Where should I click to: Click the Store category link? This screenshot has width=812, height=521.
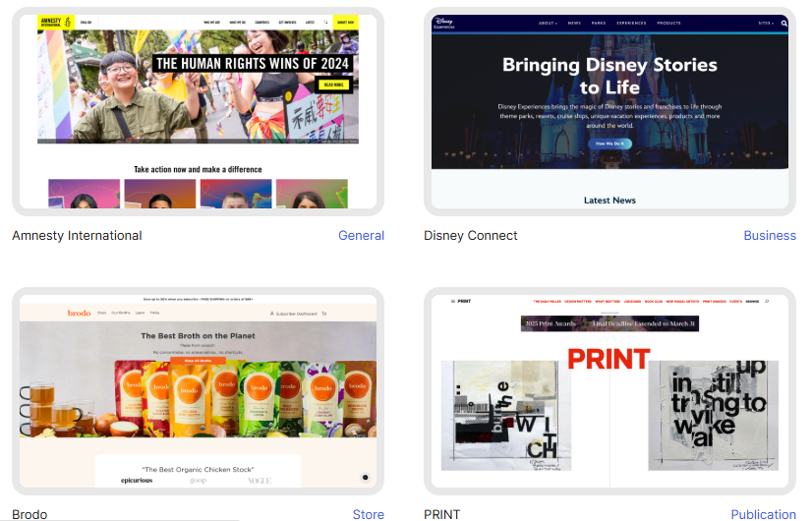(x=369, y=514)
